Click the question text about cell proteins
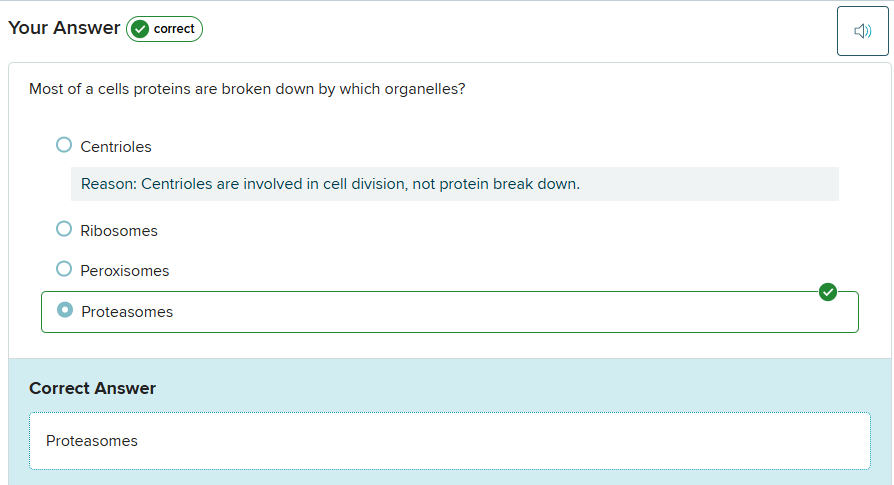Viewport: 894px width, 485px height. (x=247, y=89)
